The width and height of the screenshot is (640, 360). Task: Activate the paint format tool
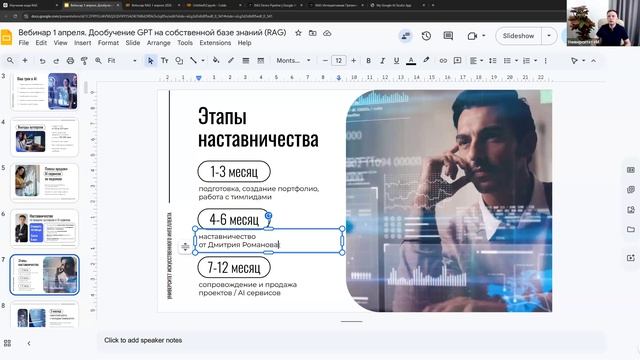click(x=84, y=60)
